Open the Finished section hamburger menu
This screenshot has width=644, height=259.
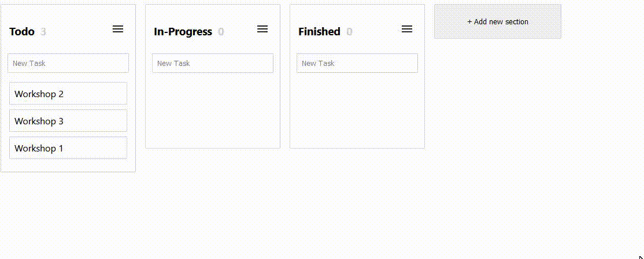coord(407,29)
